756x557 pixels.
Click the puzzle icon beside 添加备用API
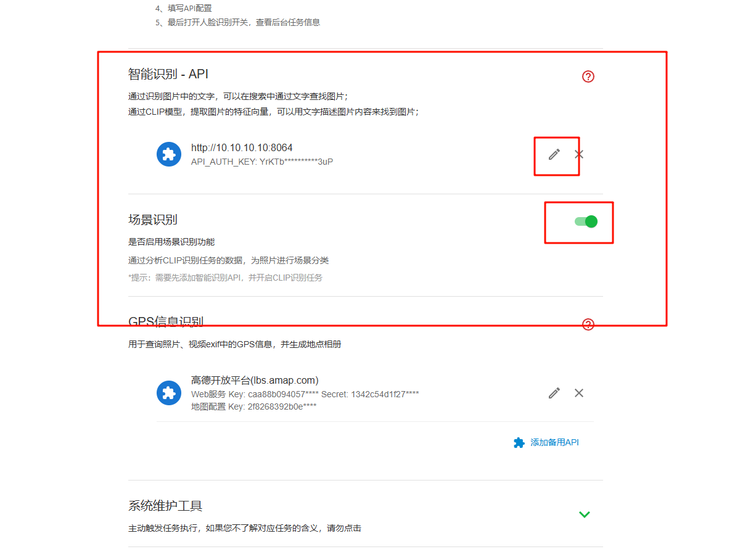point(519,442)
